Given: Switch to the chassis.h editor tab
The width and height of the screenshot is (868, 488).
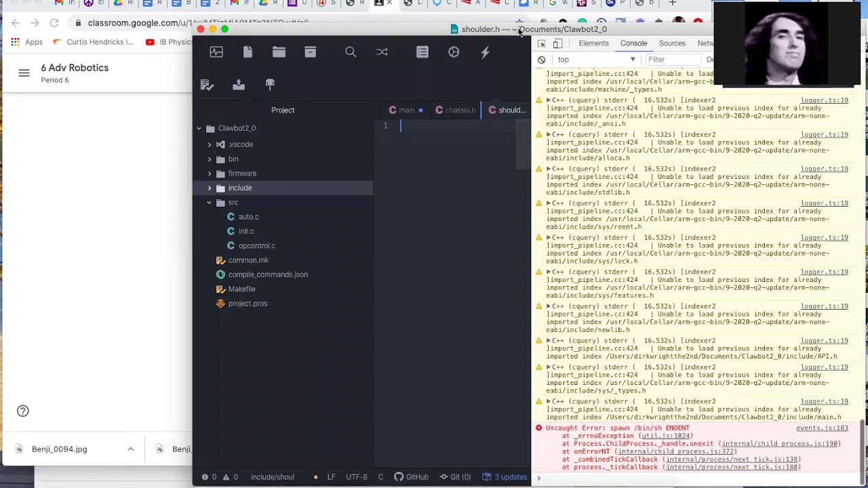Looking at the screenshot, I should pyautogui.click(x=456, y=110).
